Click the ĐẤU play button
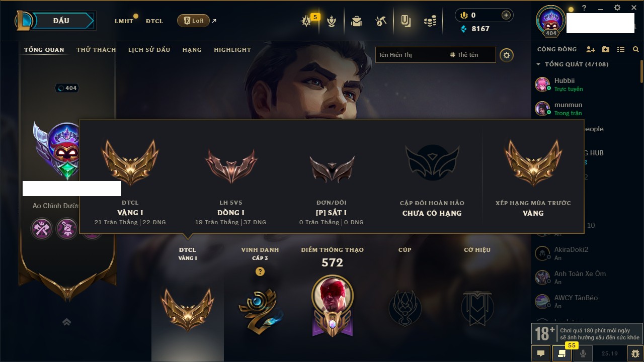The image size is (644, 362). coord(60,21)
